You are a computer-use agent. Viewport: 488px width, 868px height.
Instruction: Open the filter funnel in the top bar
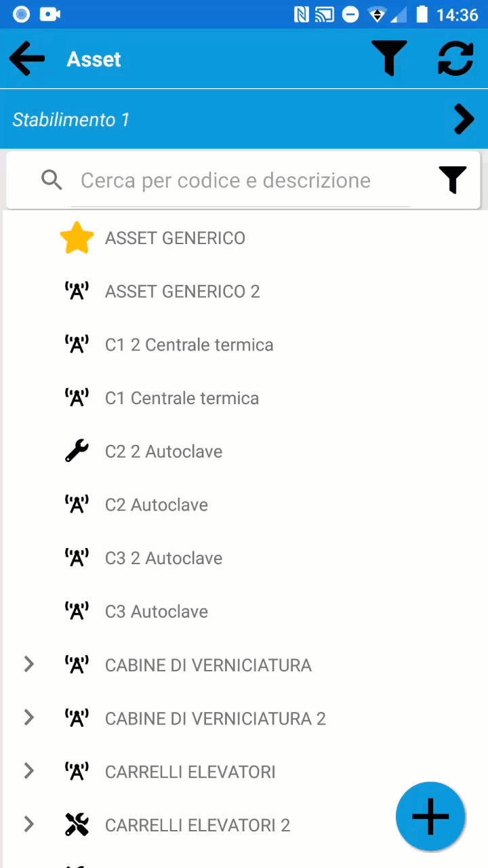[389, 58]
